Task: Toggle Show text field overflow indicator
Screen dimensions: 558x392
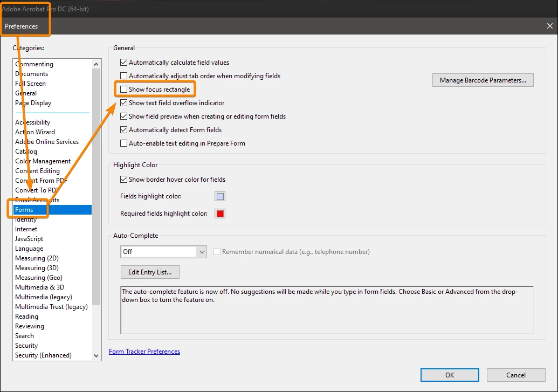Action: click(123, 103)
